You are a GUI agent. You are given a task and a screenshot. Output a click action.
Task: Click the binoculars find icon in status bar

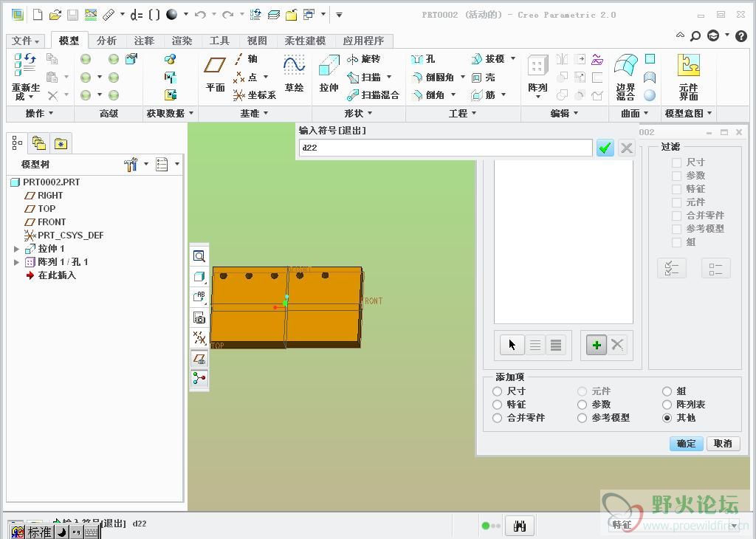pyautogui.click(x=519, y=526)
